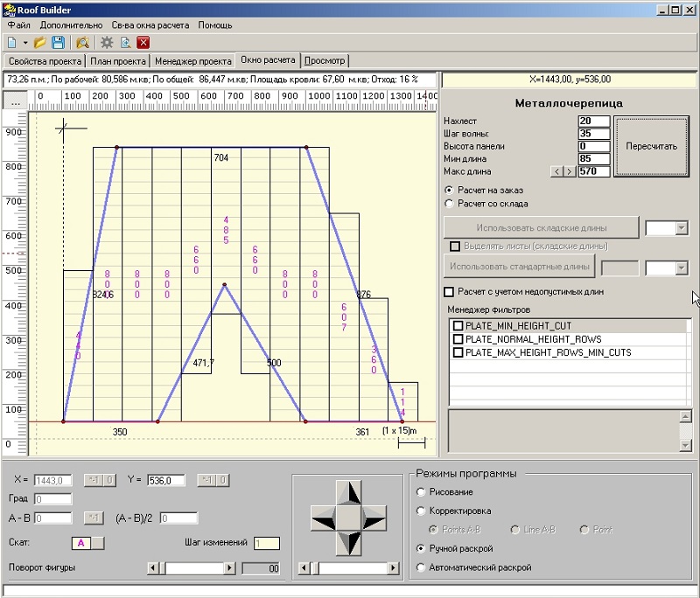Viewport: 700px width, 598px height.
Task: Open a project using the folder icon
Action: (x=39, y=42)
